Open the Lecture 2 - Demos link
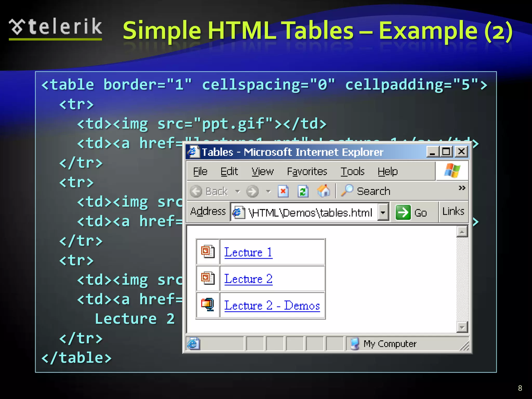The height and width of the screenshot is (399, 532). [272, 305]
